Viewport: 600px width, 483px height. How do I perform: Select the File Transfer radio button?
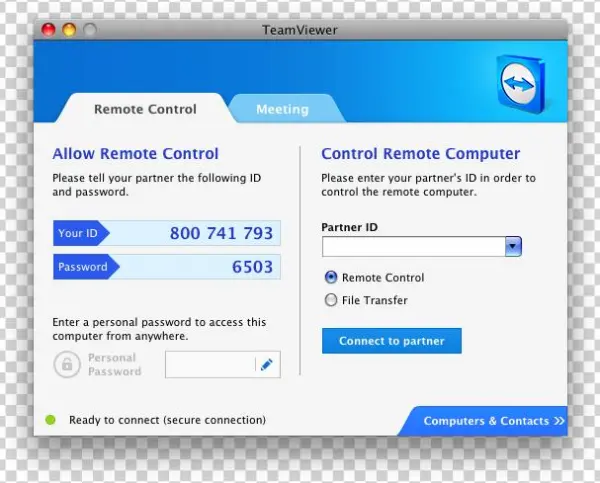[331, 300]
